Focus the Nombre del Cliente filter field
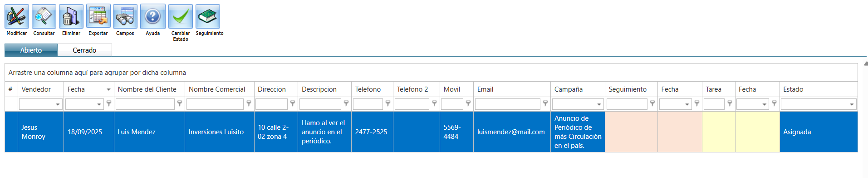Screen dimensions: 868x186 pos(145,104)
